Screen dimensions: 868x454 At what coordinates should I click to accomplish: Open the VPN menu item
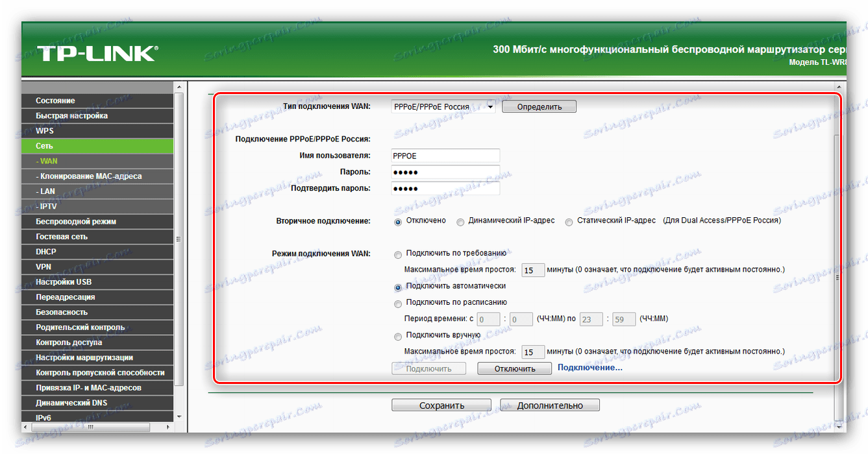[x=97, y=267]
